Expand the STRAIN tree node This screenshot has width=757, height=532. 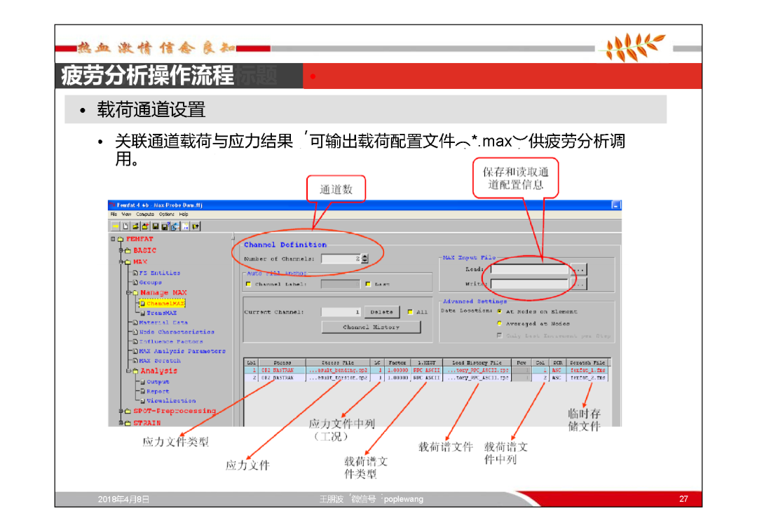[x=121, y=423]
